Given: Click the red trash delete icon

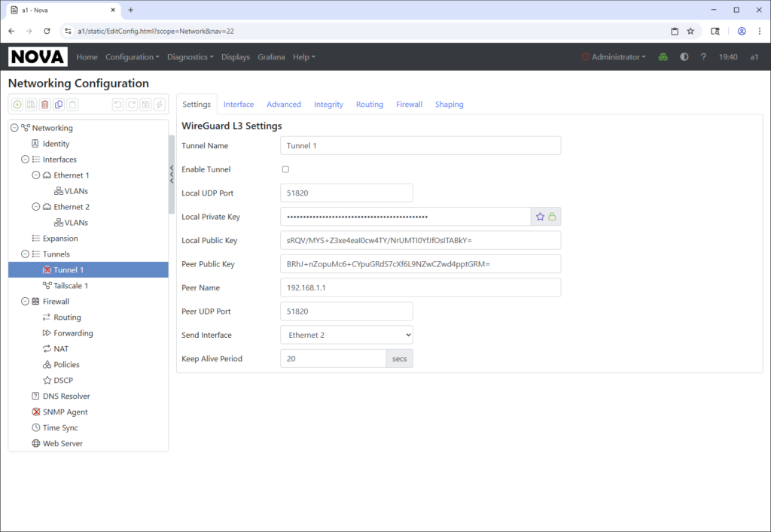Looking at the screenshot, I should pos(44,105).
